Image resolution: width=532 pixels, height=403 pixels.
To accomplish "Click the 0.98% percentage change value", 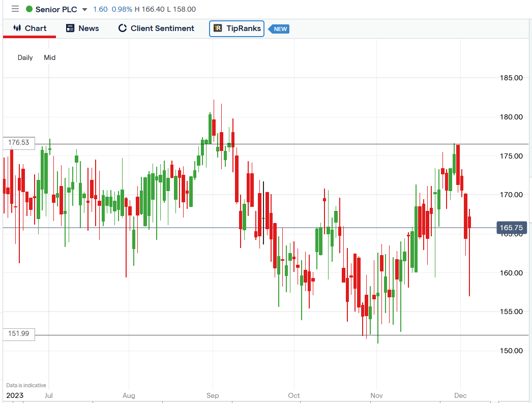I will tap(122, 10).
